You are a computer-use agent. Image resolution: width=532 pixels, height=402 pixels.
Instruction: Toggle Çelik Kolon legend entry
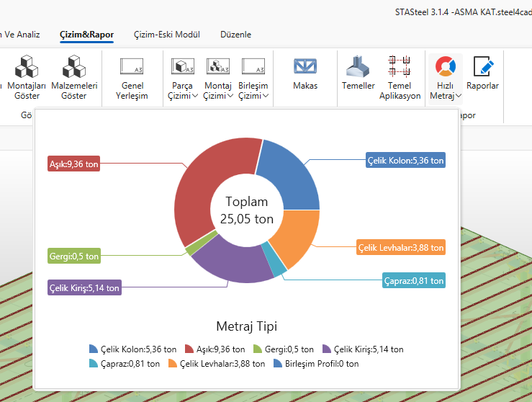(x=132, y=349)
